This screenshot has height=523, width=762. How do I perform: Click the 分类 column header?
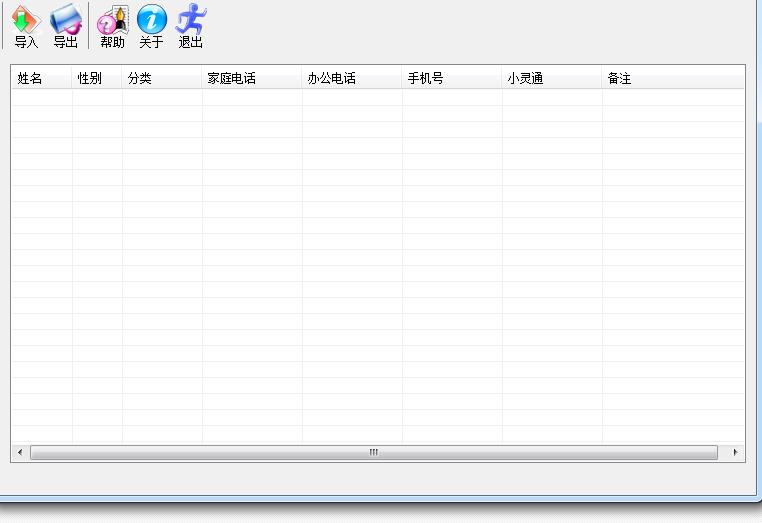pos(162,78)
